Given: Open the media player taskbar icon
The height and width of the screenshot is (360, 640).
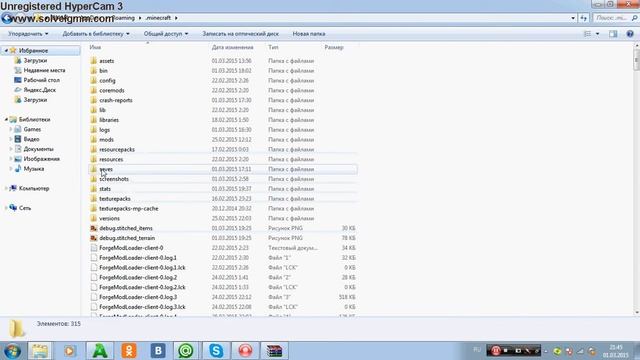Looking at the screenshot, I should click(69, 351).
